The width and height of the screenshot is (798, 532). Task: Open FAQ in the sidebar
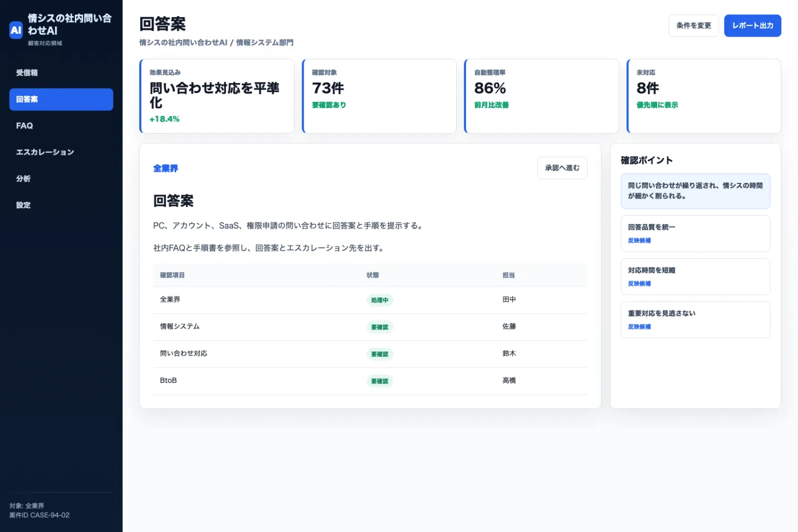pyautogui.click(x=61, y=126)
